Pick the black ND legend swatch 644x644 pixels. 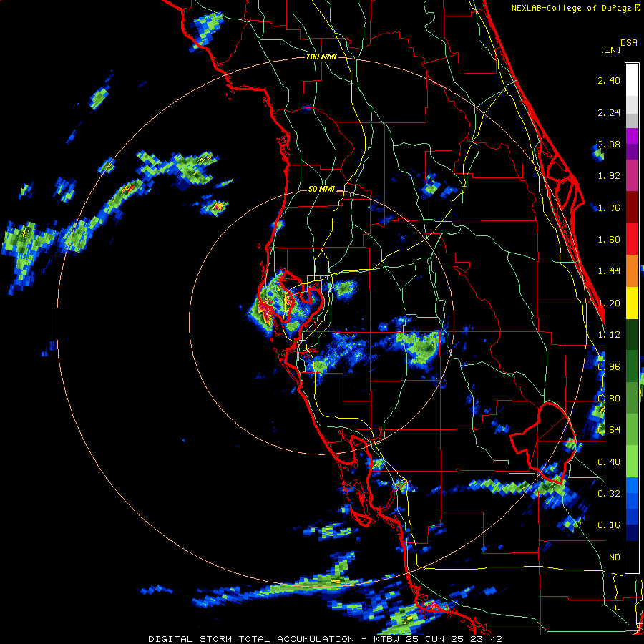(632, 557)
